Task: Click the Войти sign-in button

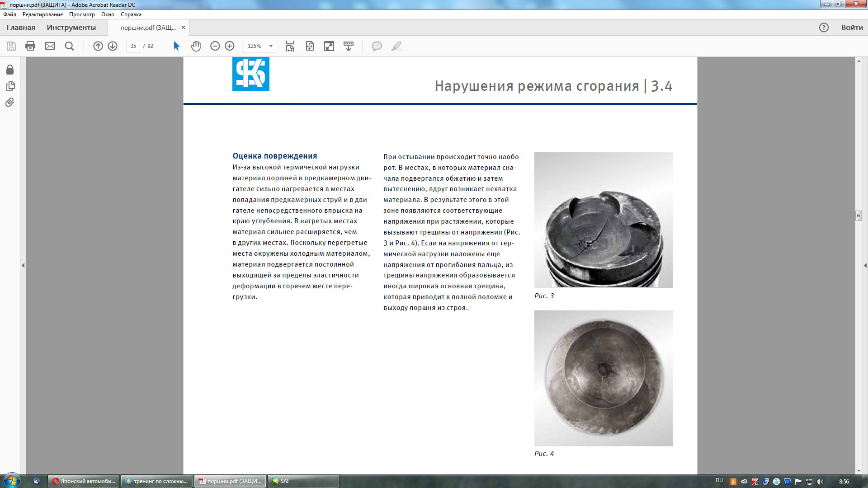Action: [x=852, y=28]
